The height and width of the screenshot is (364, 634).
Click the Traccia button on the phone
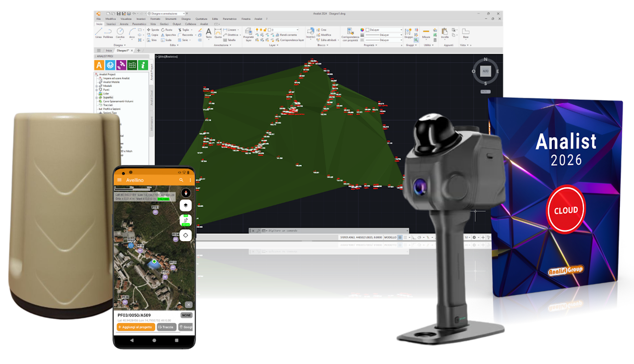pos(167,327)
